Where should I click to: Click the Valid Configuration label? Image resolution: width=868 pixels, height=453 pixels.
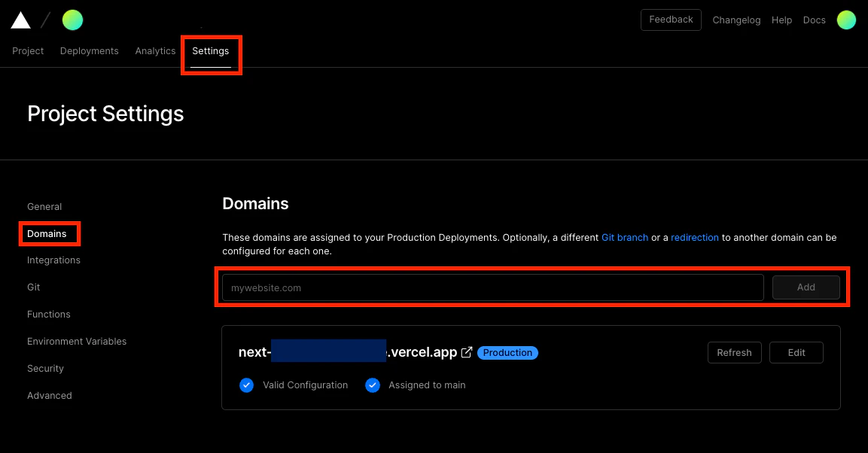(306, 385)
